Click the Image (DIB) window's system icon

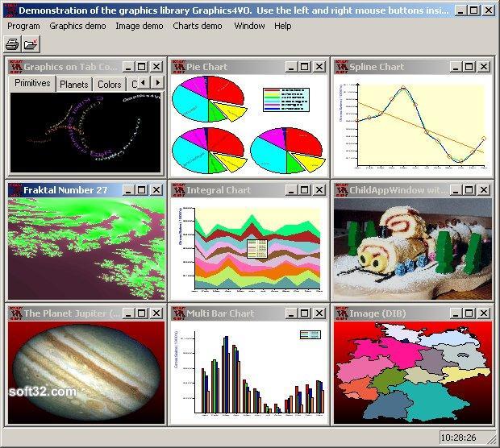(x=341, y=313)
